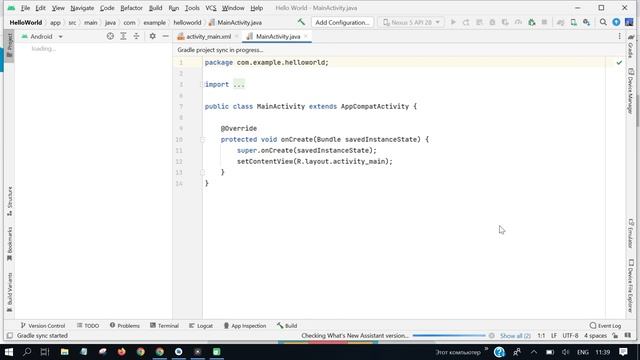Click the Stop square icon
This screenshot has height=360, width=640.
(544, 22)
